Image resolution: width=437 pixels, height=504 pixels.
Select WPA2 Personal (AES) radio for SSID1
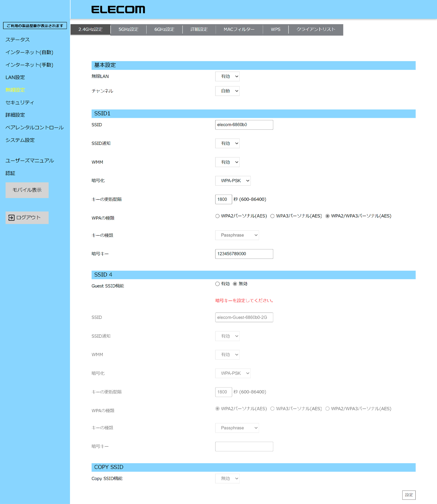pyautogui.click(x=217, y=216)
